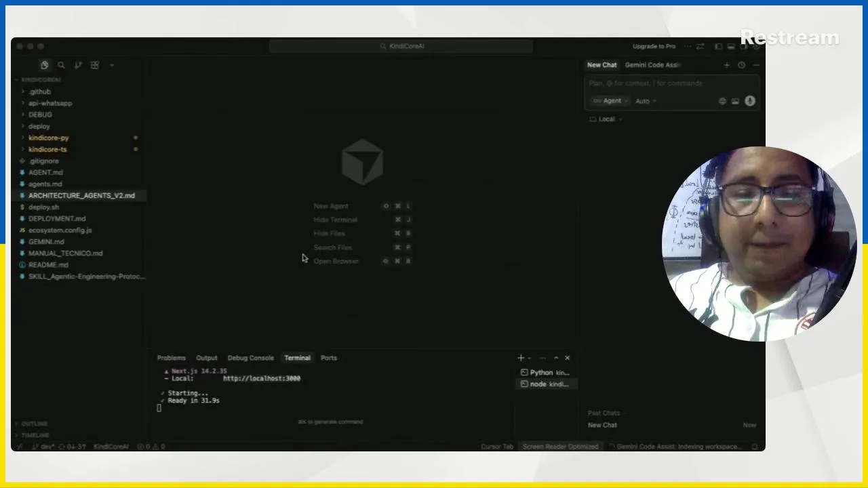868x488 pixels.
Task: Toggle the primary sidebar layout icon
Action: pyautogui.click(x=718, y=46)
